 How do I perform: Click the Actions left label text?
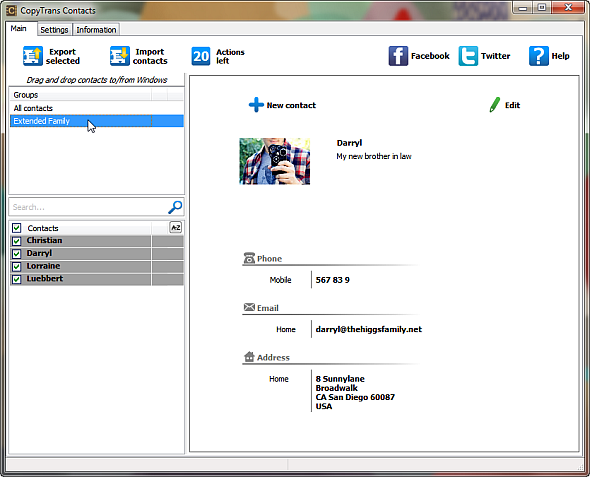pyautogui.click(x=230, y=56)
